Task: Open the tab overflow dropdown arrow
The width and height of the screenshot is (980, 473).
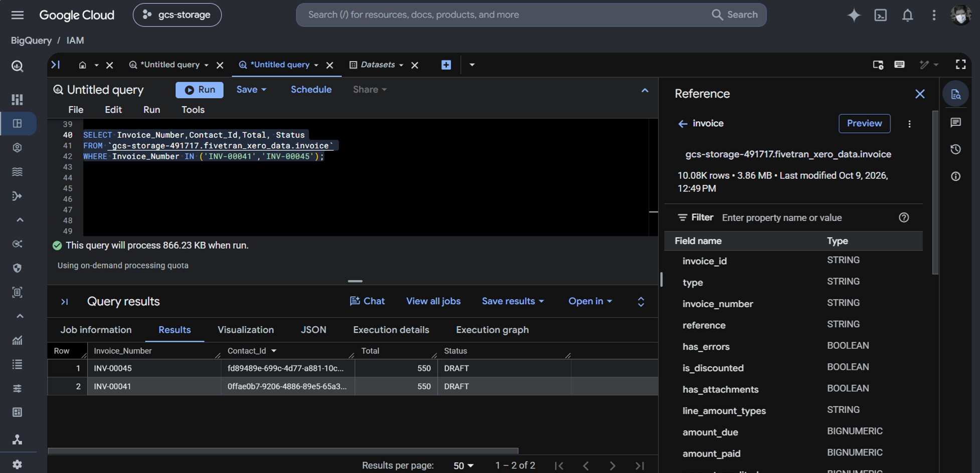Action: tap(472, 65)
